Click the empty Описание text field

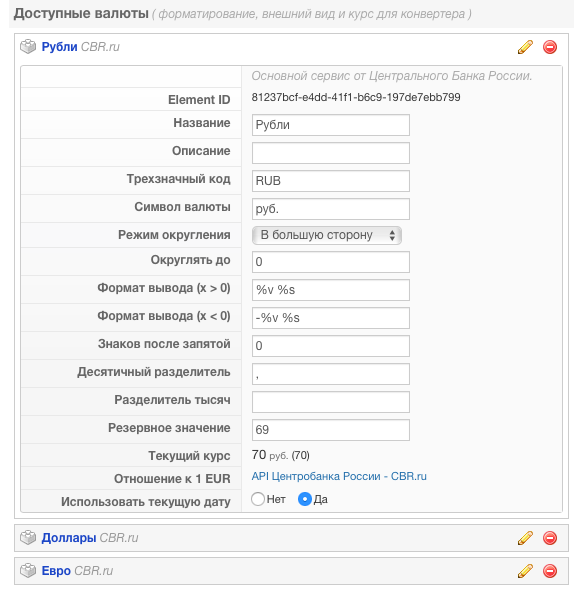pyautogui.click(x=331, y=153)
